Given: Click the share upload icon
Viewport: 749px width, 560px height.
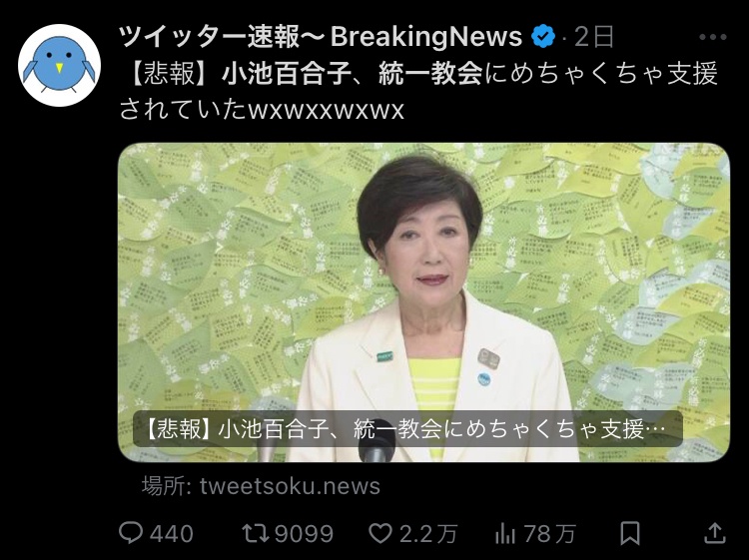Looking at the screenshot, I should coord(715,533).
